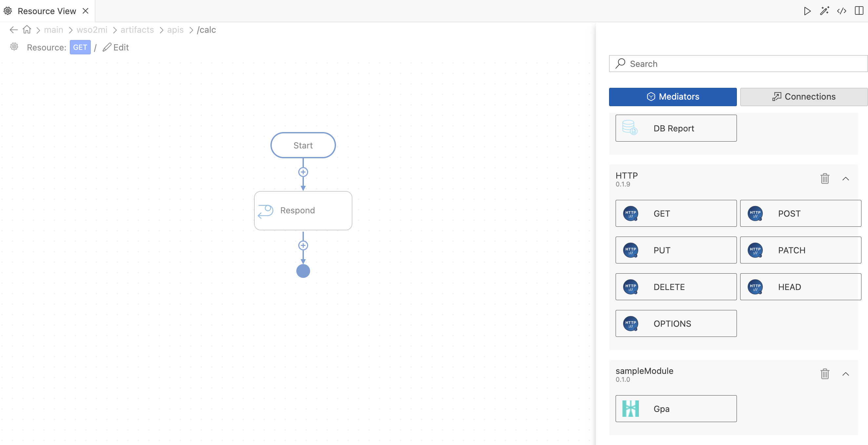Delete the HTTP module with the trash icon
The height and width of the screenshot is (445, 868).
[824, 179]
